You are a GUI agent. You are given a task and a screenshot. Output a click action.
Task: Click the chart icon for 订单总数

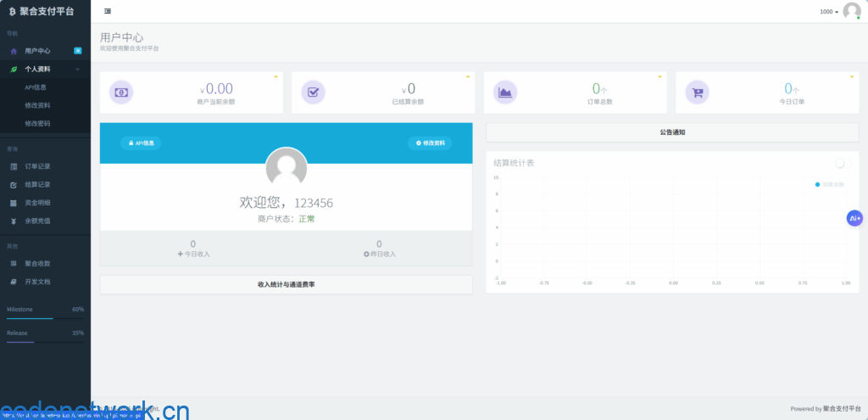point(505,92)
